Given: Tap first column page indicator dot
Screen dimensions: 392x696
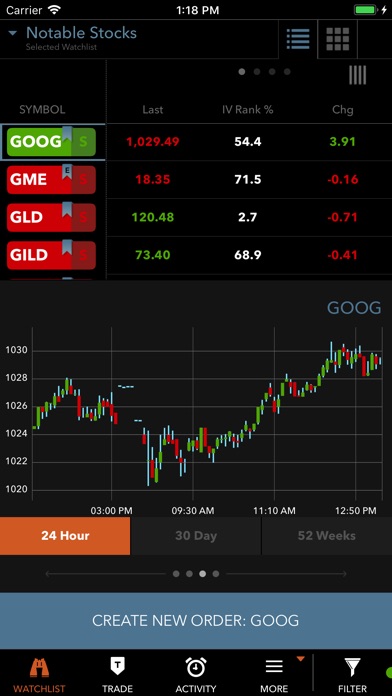Looking at the screenshot, I should (x=242, y=71).
